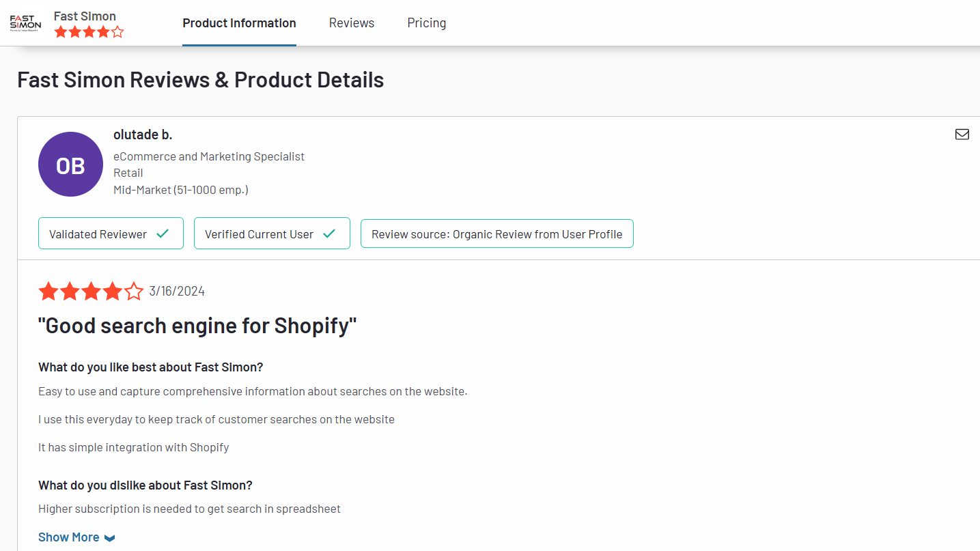The image size is (980, 551).
Task: Click the review title Good search engine for Shopify
Action: (x=197, y=326)
